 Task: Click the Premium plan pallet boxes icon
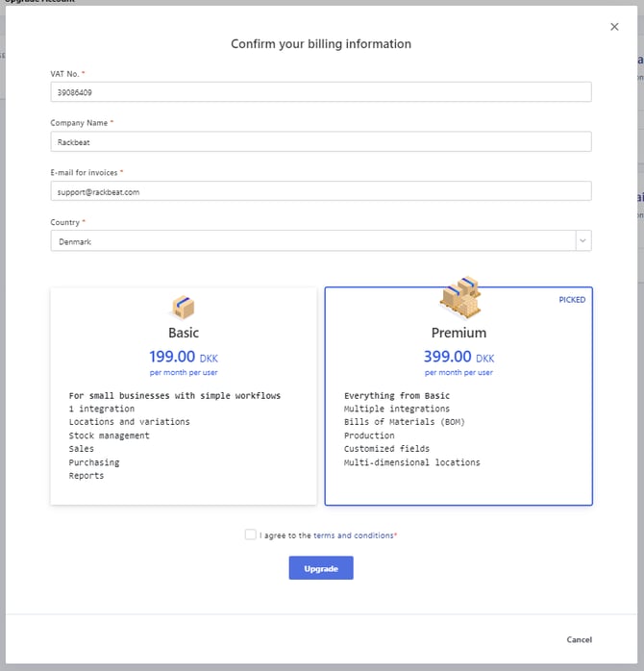[458, 297]
